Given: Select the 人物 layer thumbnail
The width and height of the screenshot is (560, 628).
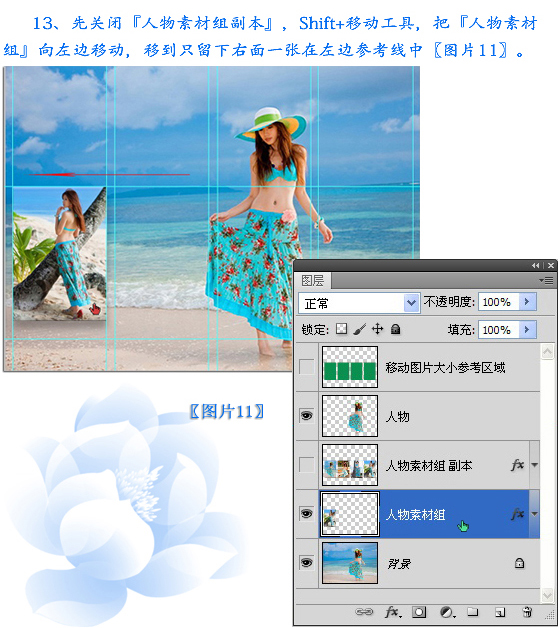Looking at the screenshot, I should pyautogui.click(x=350, y=416).
